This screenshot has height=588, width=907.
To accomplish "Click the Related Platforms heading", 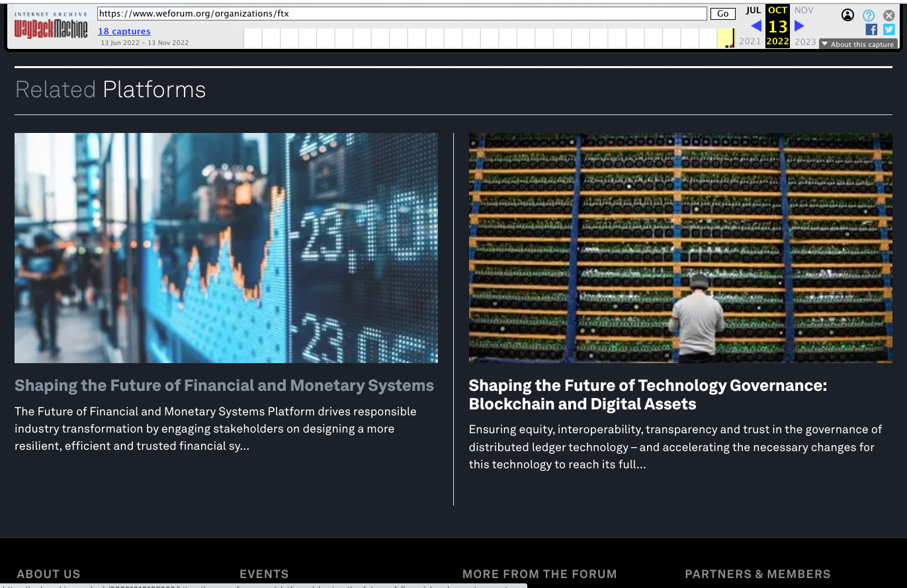I will point(110,89).
